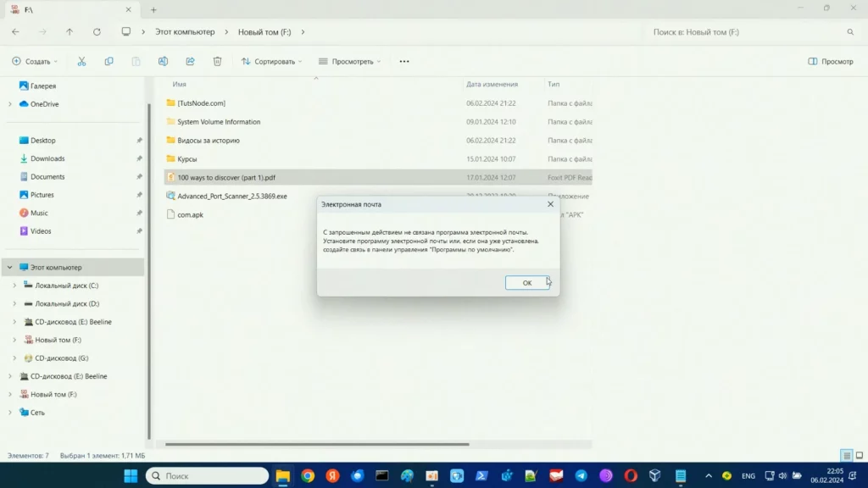The height and width of the screenshot is (488, 868).
Task: Open the Windows Start menu
Action: (x=131, y=476)
